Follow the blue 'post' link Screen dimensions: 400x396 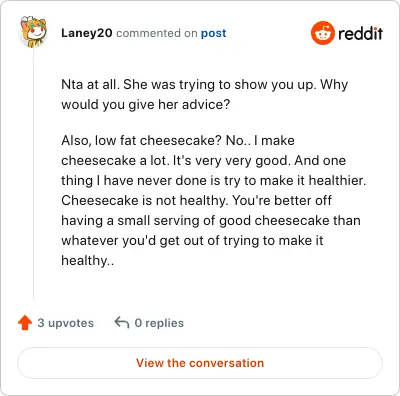[213, 33]
